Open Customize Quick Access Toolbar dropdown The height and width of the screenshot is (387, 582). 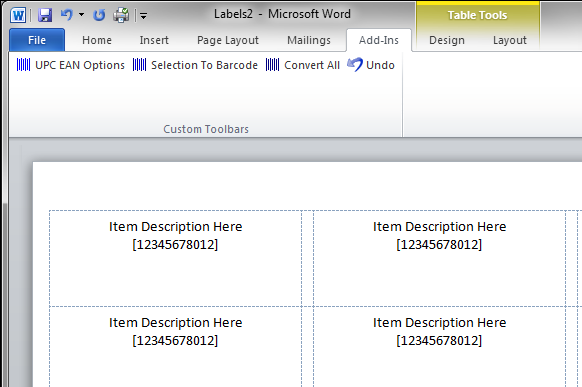click(144, 16)
